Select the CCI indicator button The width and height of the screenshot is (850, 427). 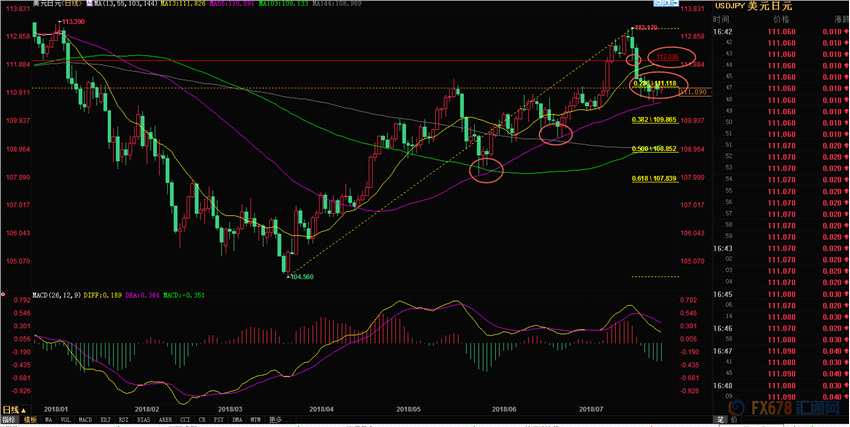click(x=185, y=419)
